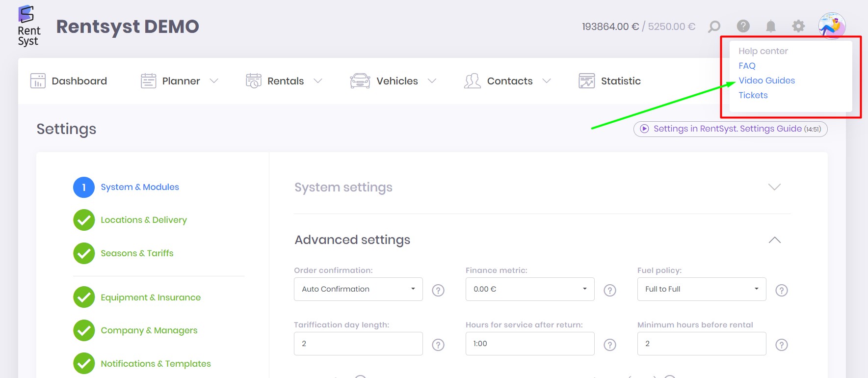Show help for Fuel policy field
Image resolution: width=868 pixels, height=378 pixels.
781,290
